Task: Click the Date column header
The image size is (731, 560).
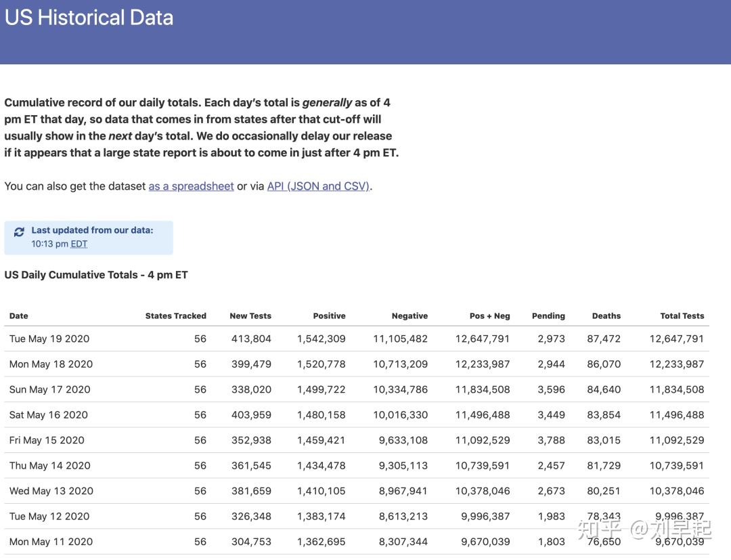Action: pos(19,316)
